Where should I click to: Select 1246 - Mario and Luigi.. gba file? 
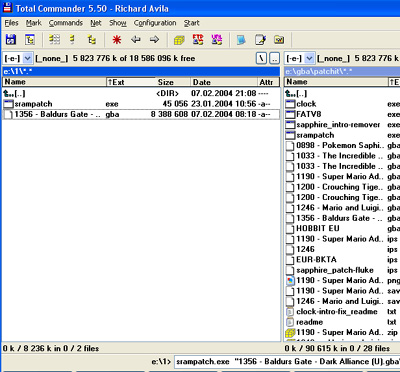click(x=342, y=207)
